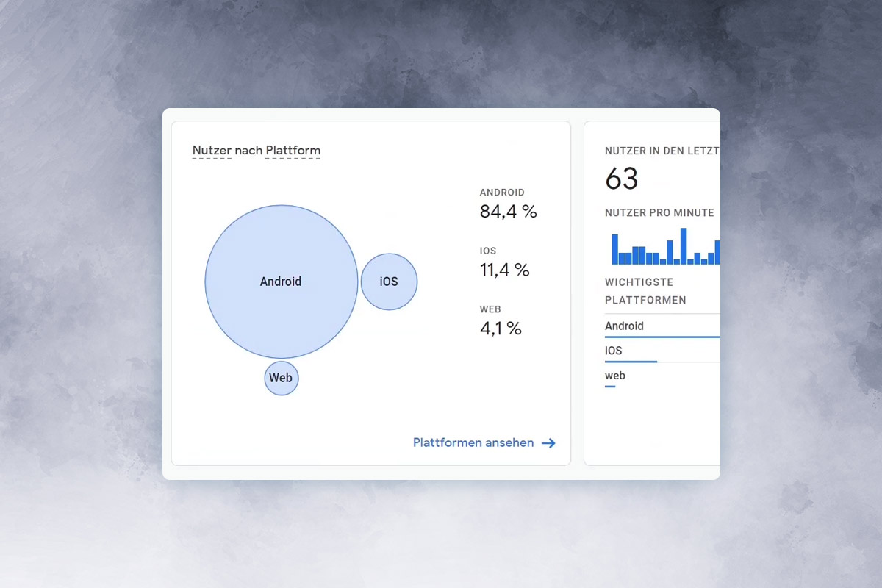The image size is (882, 588).
Task: Select the iOS bubble in the chart
Action: [x=389, y=282]
